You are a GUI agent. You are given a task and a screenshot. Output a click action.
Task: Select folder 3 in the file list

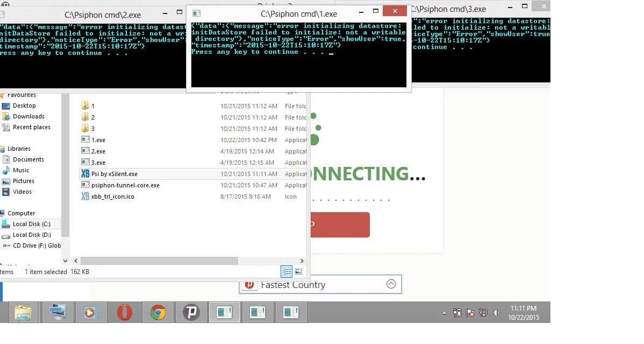93,129
